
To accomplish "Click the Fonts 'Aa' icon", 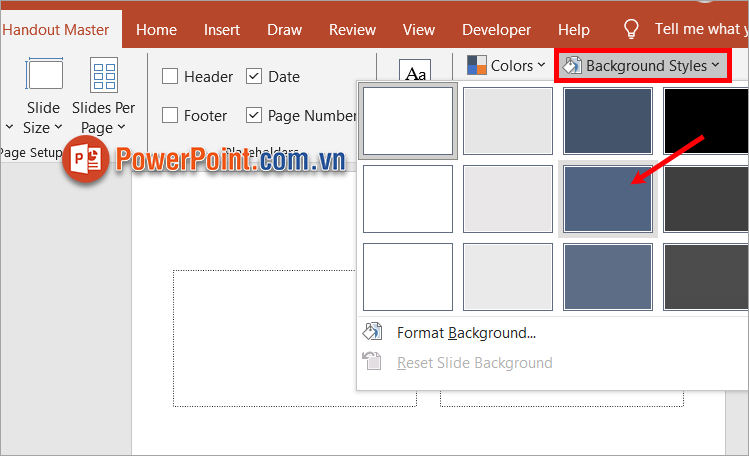I will coord(414,73).
